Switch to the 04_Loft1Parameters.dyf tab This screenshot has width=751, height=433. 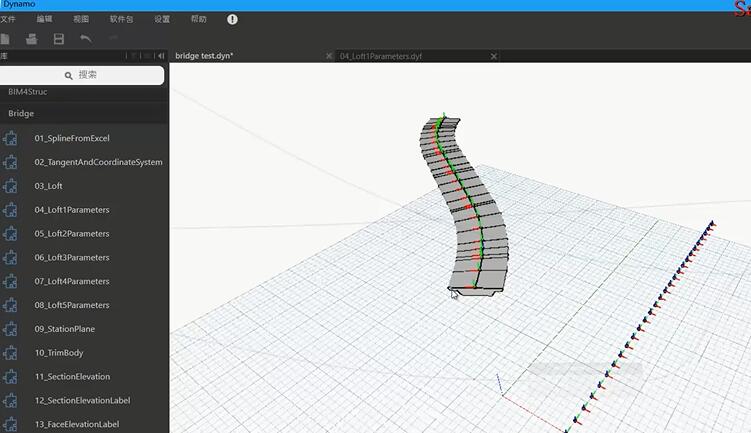pos(381,56)
